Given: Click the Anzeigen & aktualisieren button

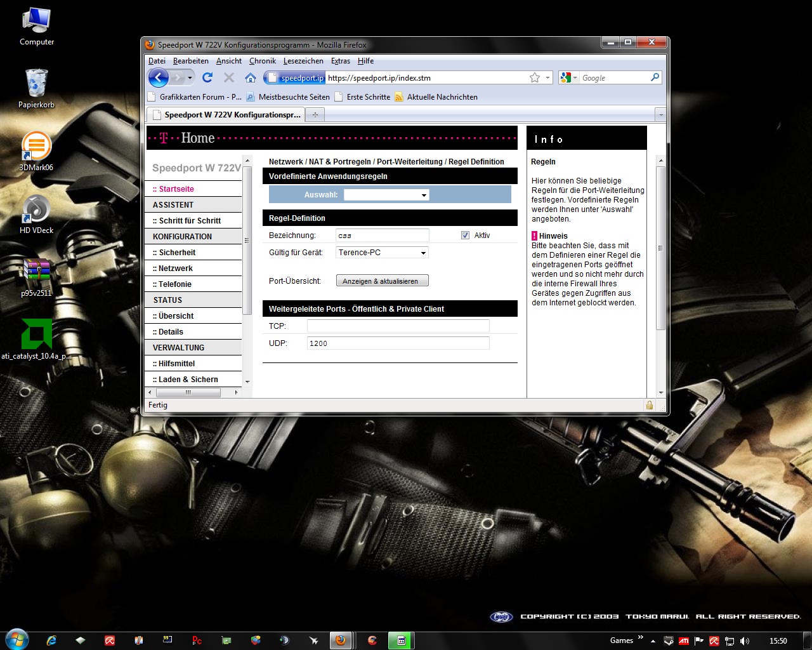Looking at the screenshot, I should 382,281.
